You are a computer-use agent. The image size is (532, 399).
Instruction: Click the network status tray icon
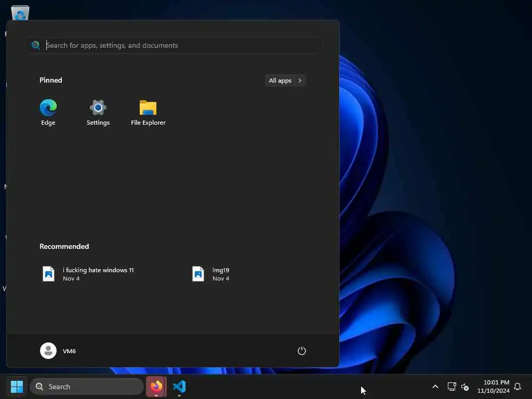[451, 387]
